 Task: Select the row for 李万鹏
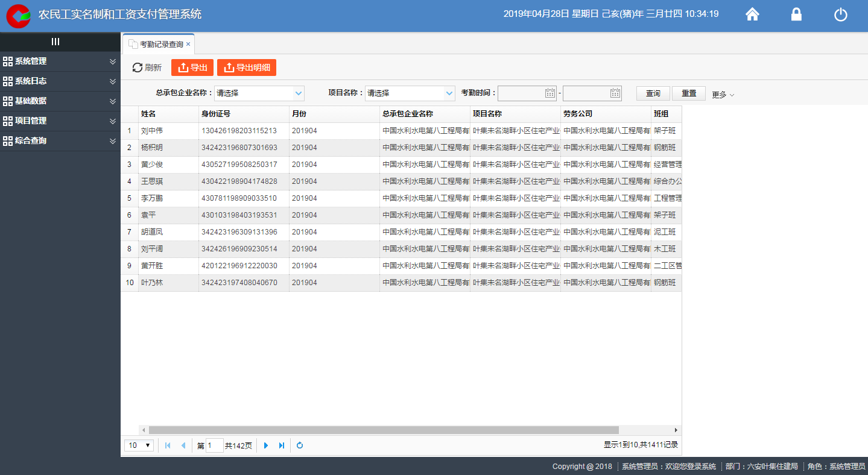[x=401, y=198]
